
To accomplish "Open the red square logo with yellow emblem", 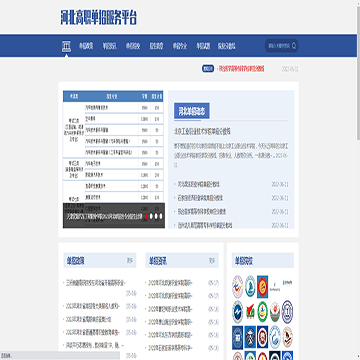I will [263, 287].
